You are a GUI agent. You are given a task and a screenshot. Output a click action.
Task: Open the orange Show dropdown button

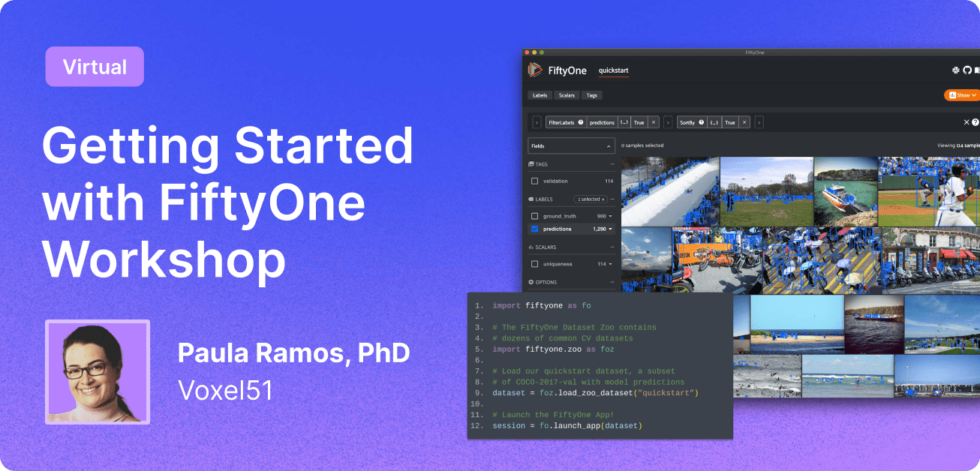(x=961, y=95)
